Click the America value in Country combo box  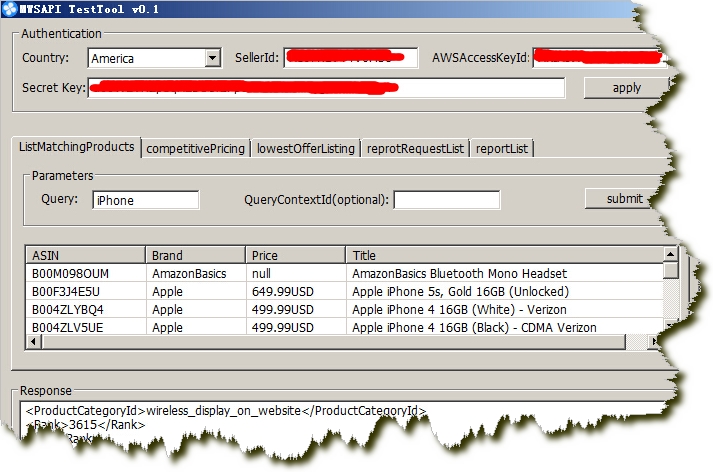pos(112,59)
